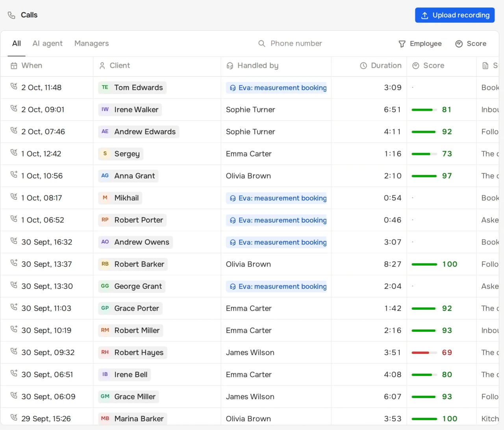Open the Managers tab
Image resolution: width=504 pixels, height=430 pixels.
(91, 43)
